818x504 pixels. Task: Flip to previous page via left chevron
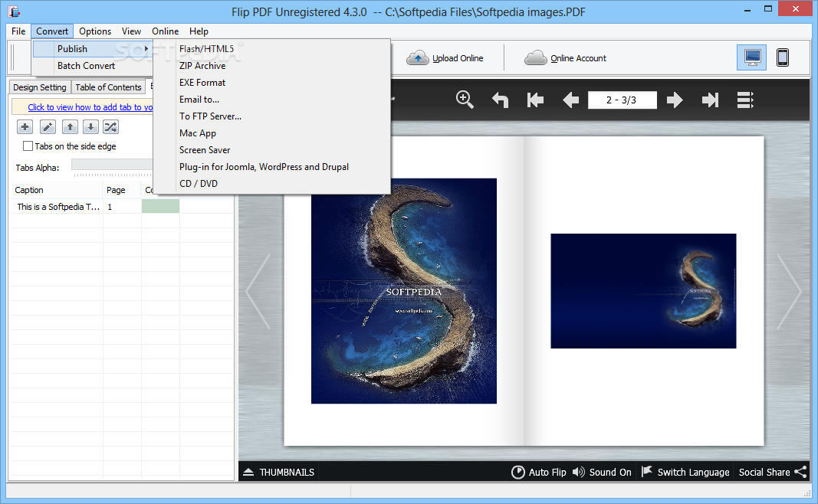(259, 291)
